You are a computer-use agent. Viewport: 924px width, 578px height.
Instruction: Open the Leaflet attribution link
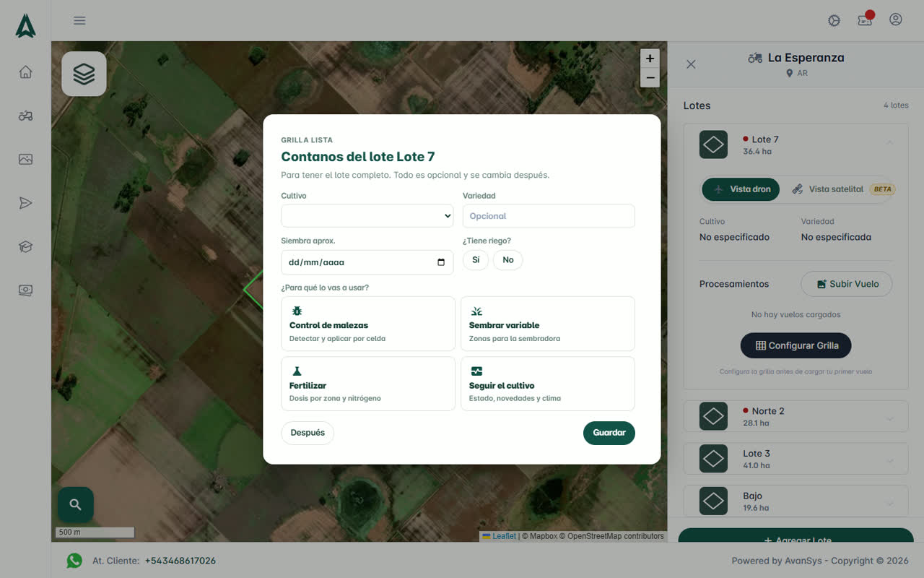[504, 536]
